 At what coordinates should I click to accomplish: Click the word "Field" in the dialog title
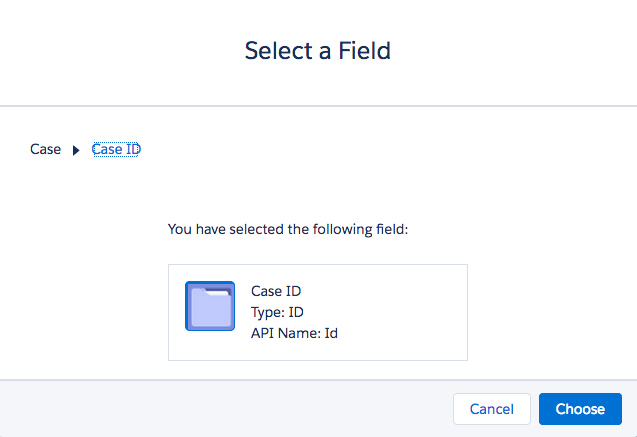[364, 50]
